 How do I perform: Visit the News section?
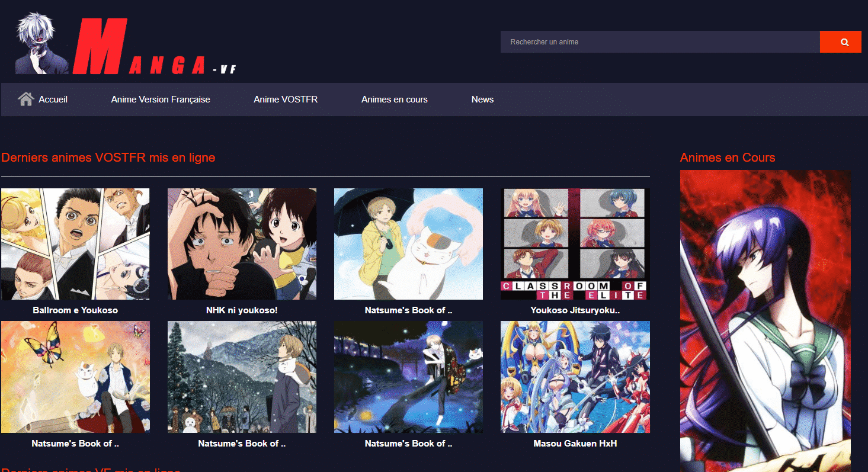point(482,99)
